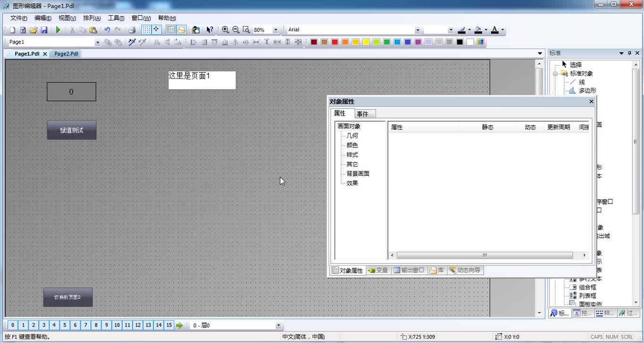Click the green arrow next to layers
This screenshot has height=343, width=644.
(x=179, y=325)
